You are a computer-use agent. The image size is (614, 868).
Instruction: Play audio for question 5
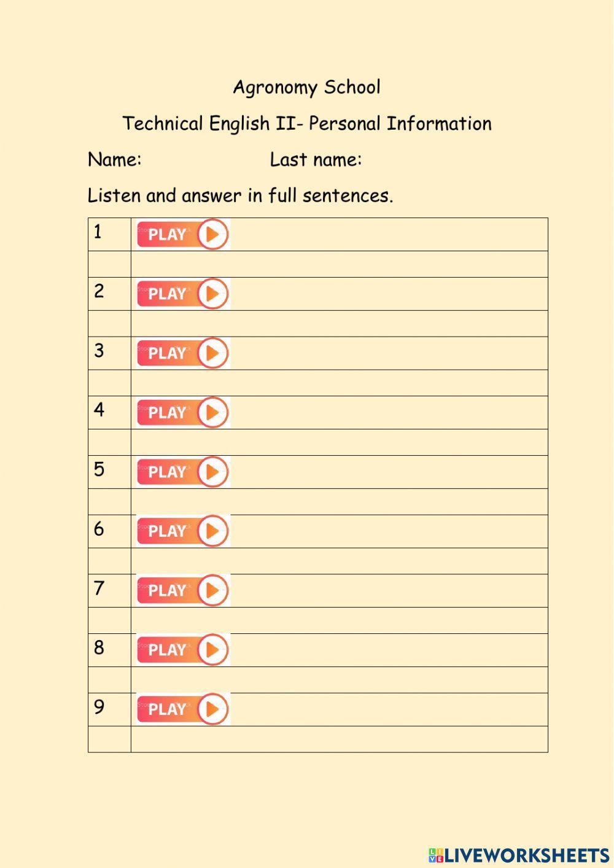(x=182, y=472)
